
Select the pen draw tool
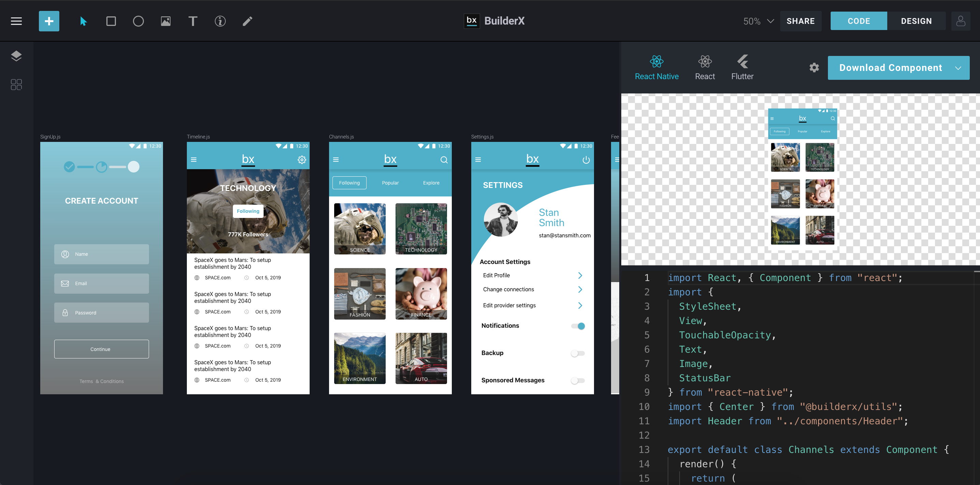[248, 21]
